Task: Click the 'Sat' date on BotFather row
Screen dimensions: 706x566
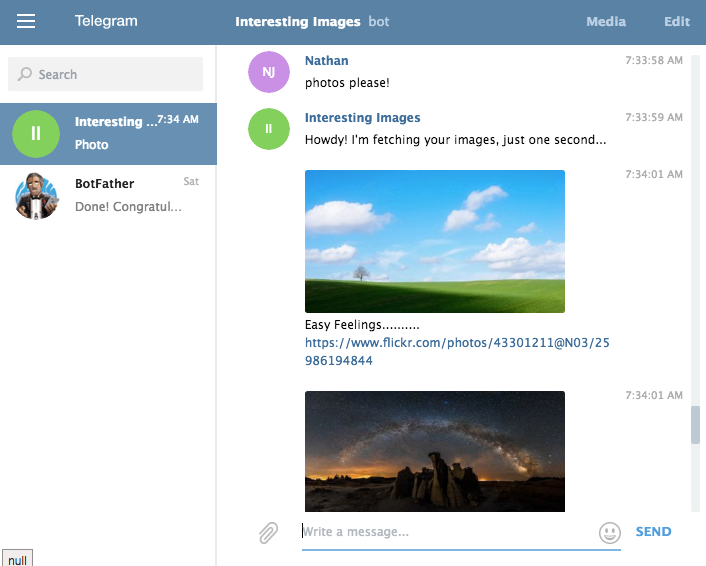Action: (191, 181)
